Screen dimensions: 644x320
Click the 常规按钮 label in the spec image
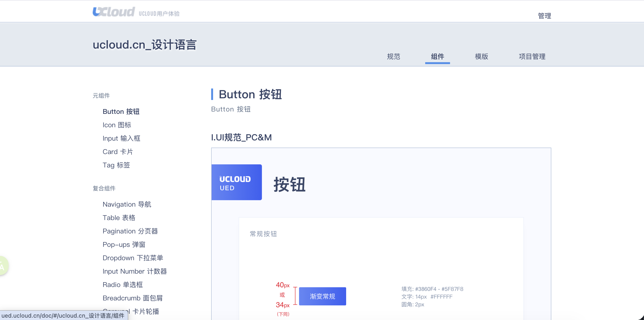[263, 234]
